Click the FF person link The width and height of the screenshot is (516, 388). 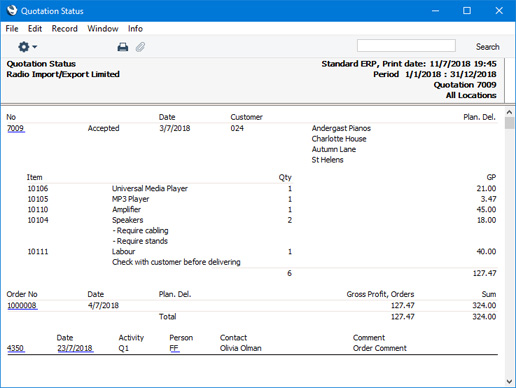tap(174, 348)
